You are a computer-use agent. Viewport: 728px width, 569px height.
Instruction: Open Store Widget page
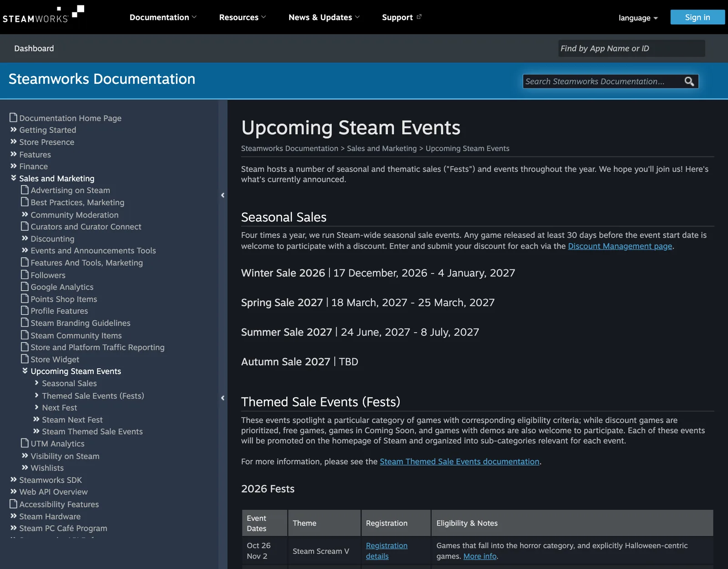(50, 359)
